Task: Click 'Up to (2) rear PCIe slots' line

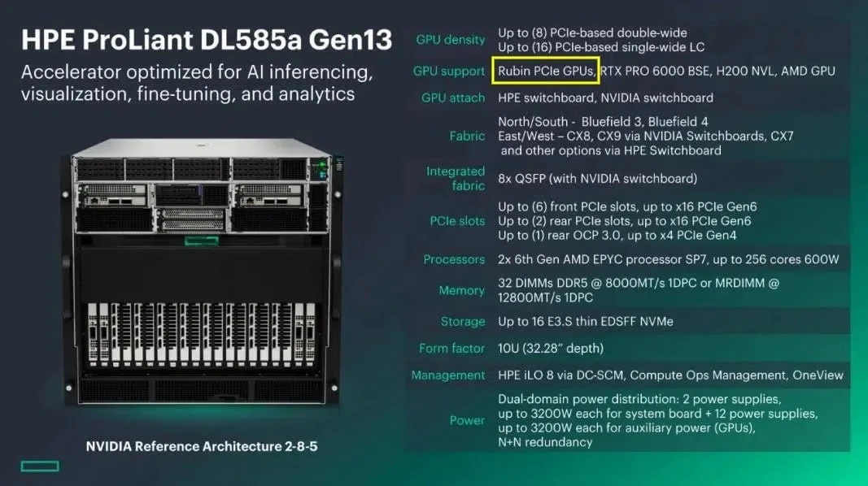Action: 625,221
